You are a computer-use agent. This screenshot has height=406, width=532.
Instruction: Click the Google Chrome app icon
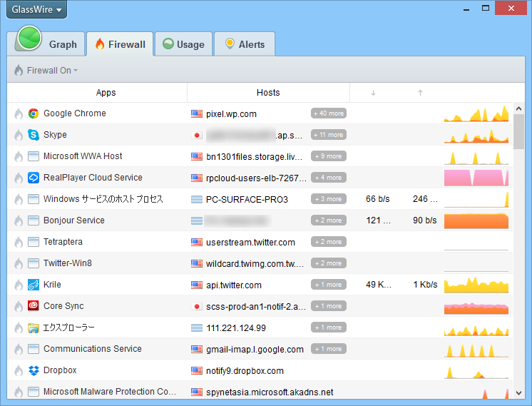(x=34, y=113)
